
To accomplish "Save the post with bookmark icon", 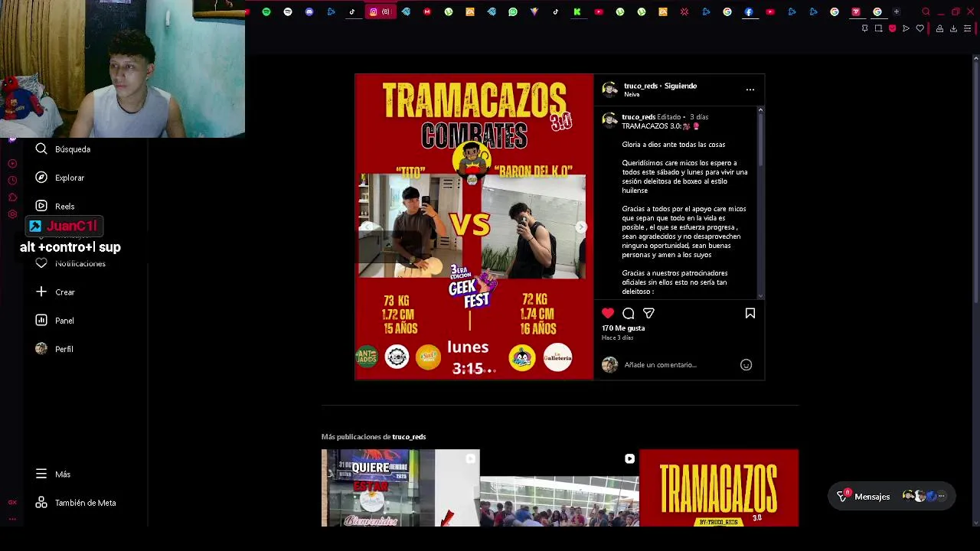I will tap(750, 313).
